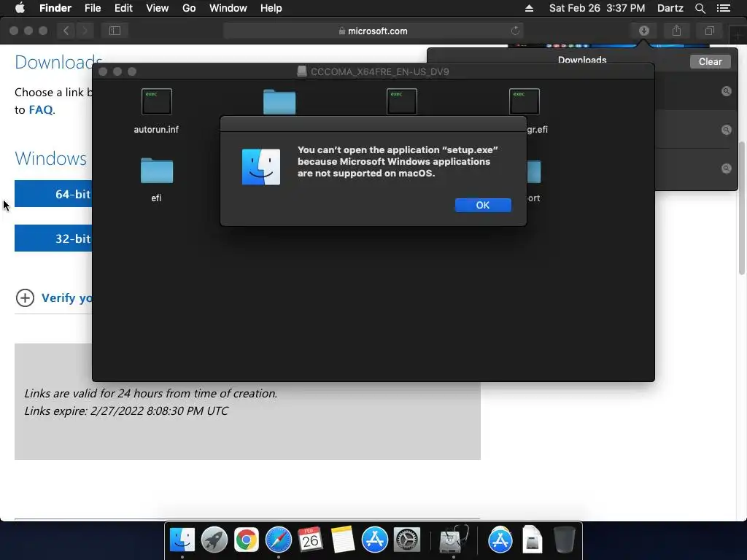
Task: Select the autorun.inf file icon
Action: pyautogui.click(x=156, y=101)
